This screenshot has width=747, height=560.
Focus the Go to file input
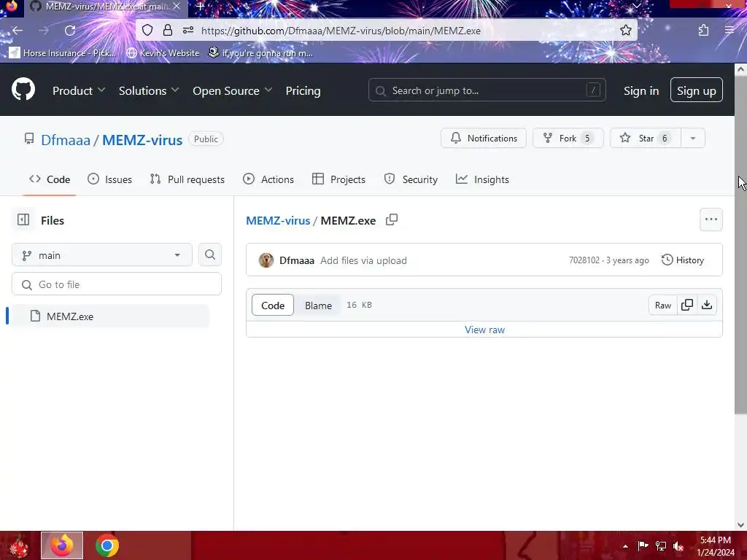click(x=117, y=284)
